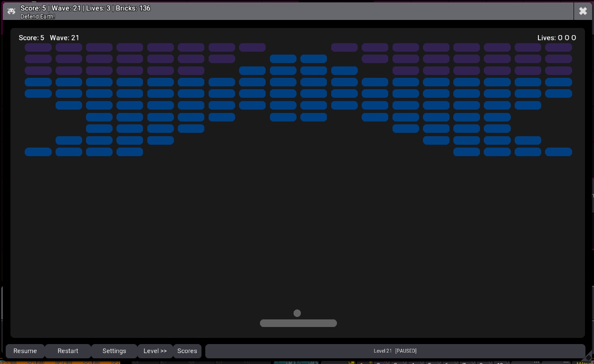Close the game window with the X
The height and width of the screenshot is (364, 594).
[583, 11]
